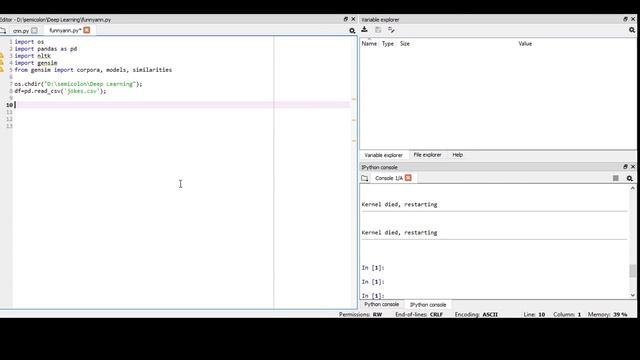Click the warning icon on line 4
The image size is (640, 360).
point(2,62)
